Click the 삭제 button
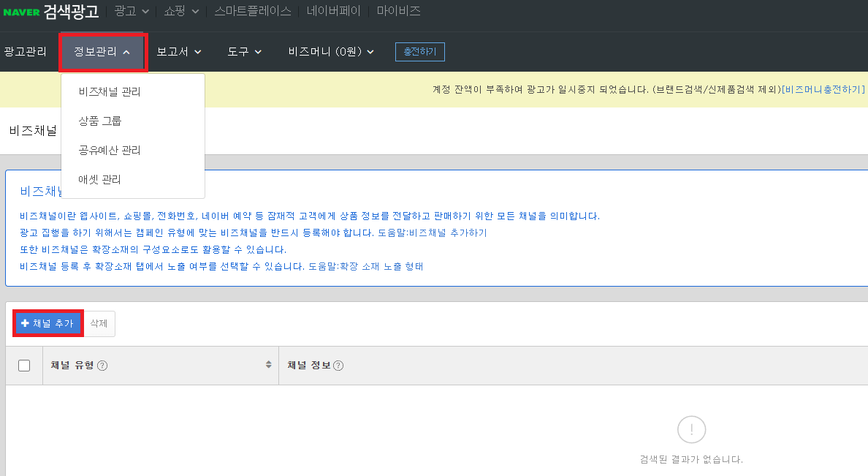 99,323
